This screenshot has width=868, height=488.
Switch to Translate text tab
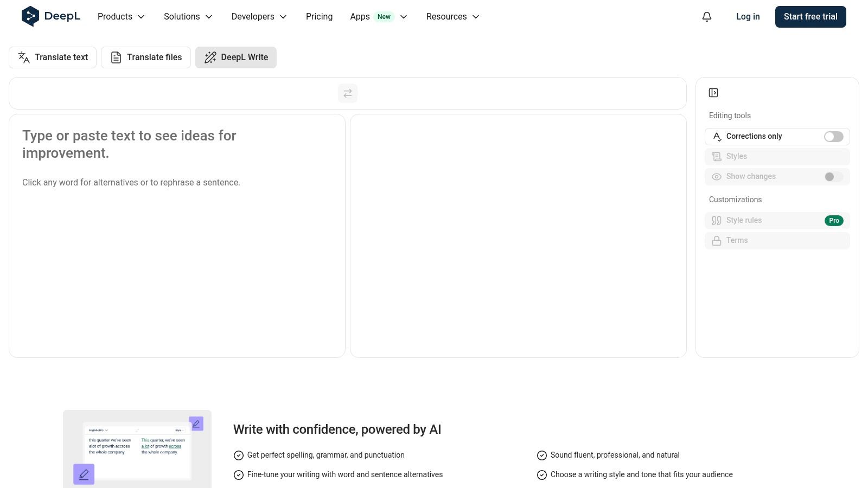(x=53, y=57)
